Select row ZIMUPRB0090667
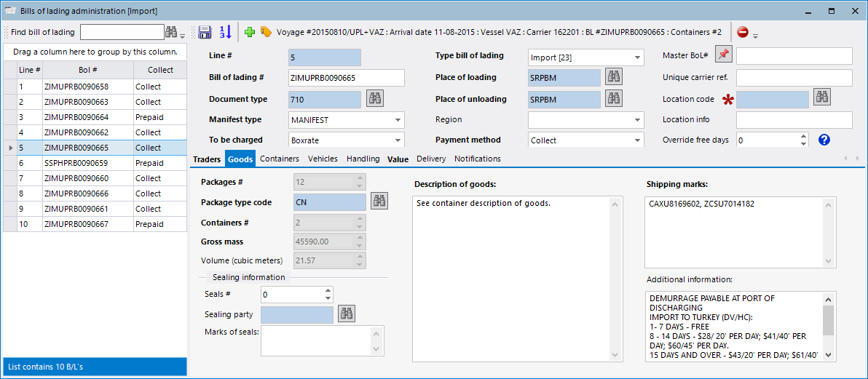 coord(95,224)
